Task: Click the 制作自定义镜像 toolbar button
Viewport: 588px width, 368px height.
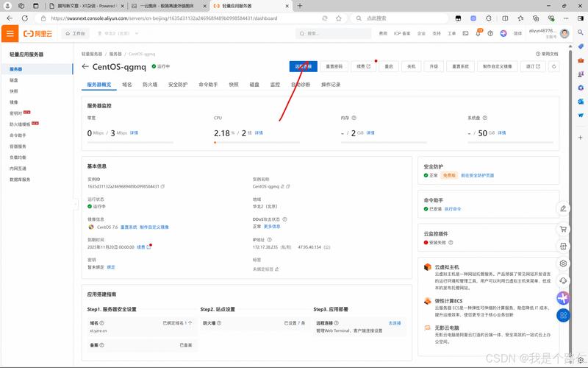Action: [498, 66]
